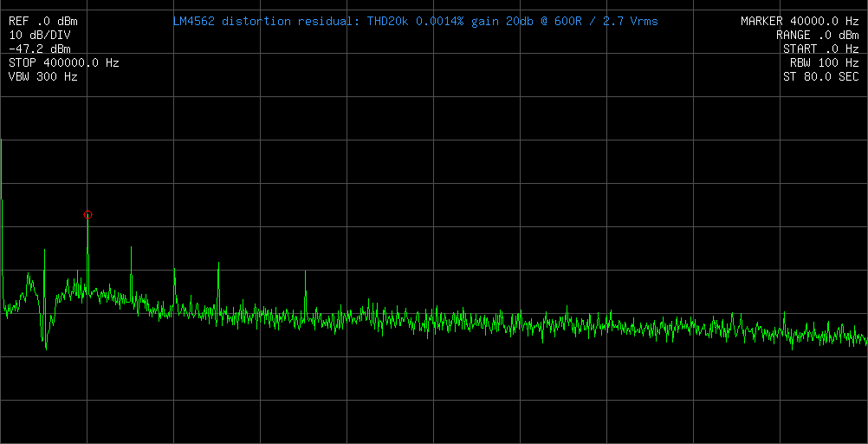Screen dimensions: 868x444
Task: Click the red circle marker on the peak
Action: [x=87, y=214]
